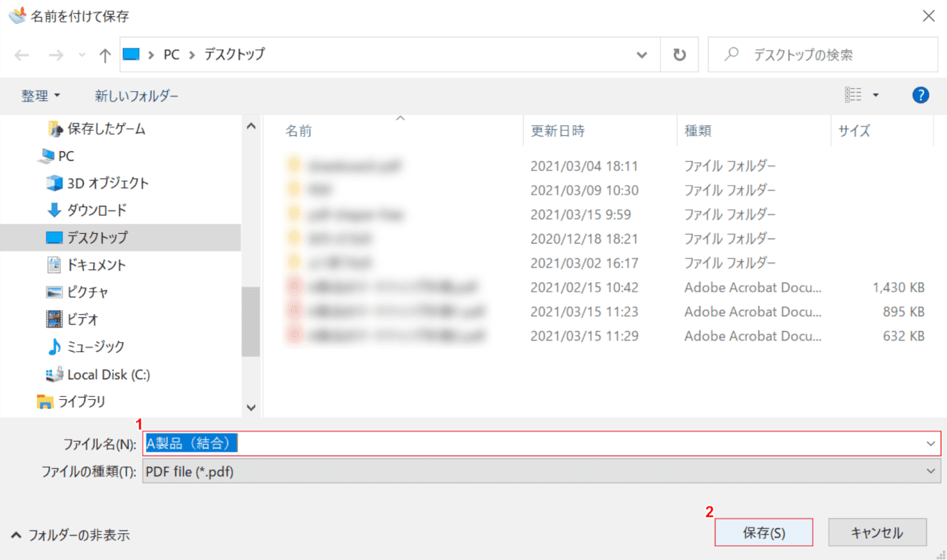Open the 整理 menu

pyautogui.click(x=41, y=96)
